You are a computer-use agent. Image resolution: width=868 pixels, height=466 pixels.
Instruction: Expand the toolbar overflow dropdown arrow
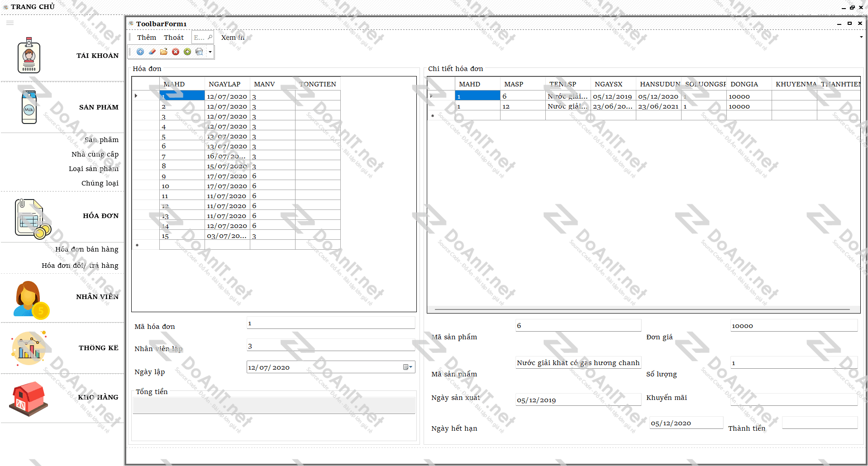point(210,52)
